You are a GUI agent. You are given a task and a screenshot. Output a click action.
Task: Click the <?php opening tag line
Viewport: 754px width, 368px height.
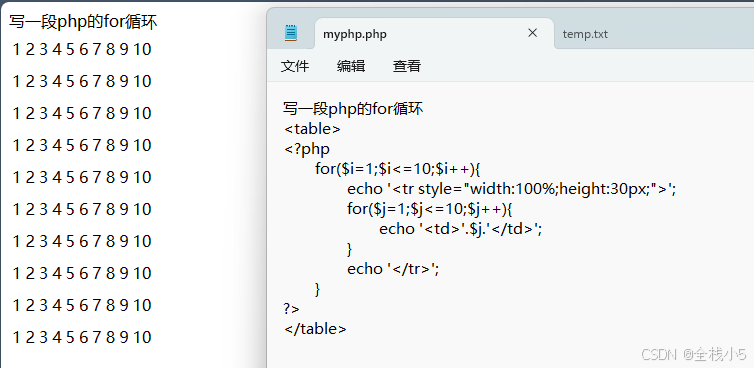pos(307,149)
